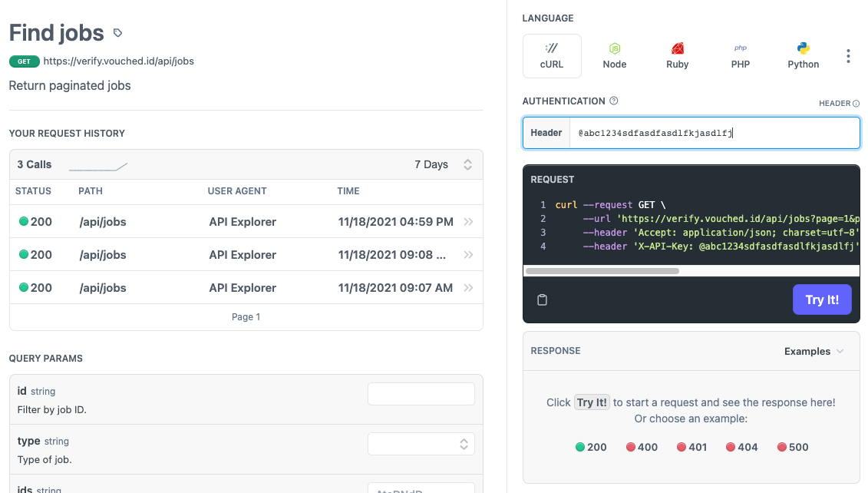868x493 pixels.
Task: Select the Node language option
Action: pyautogui.click(x=615, y=56)
